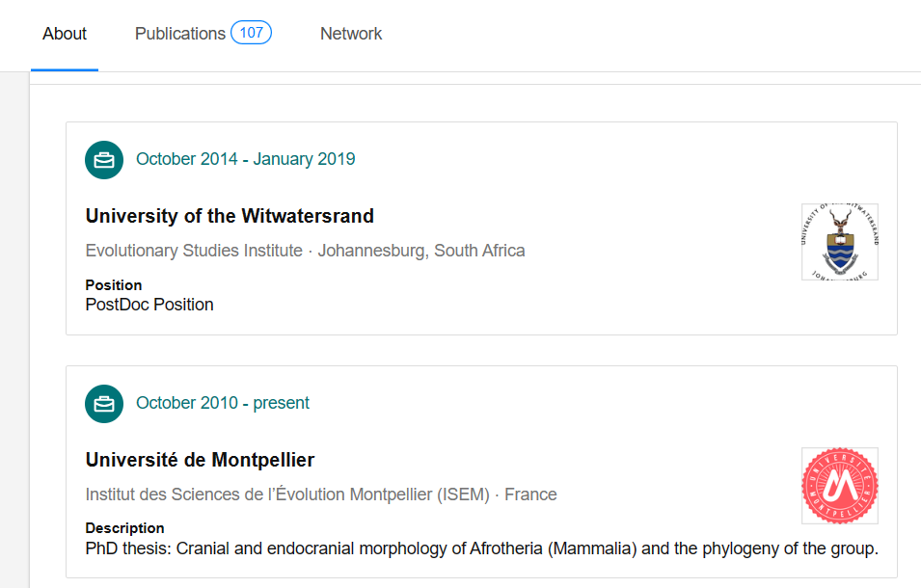Click the 107 publications count badge

tap(251, 33)
